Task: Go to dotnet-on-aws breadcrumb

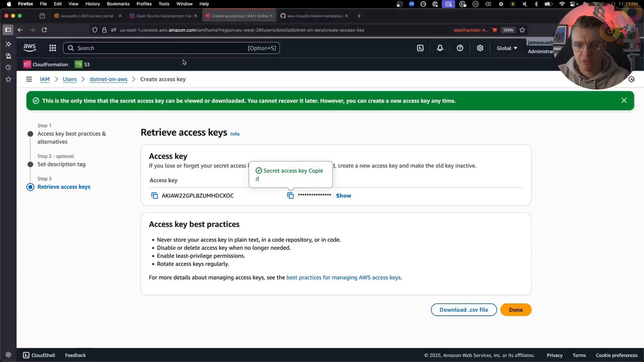Action: [108, 79]
